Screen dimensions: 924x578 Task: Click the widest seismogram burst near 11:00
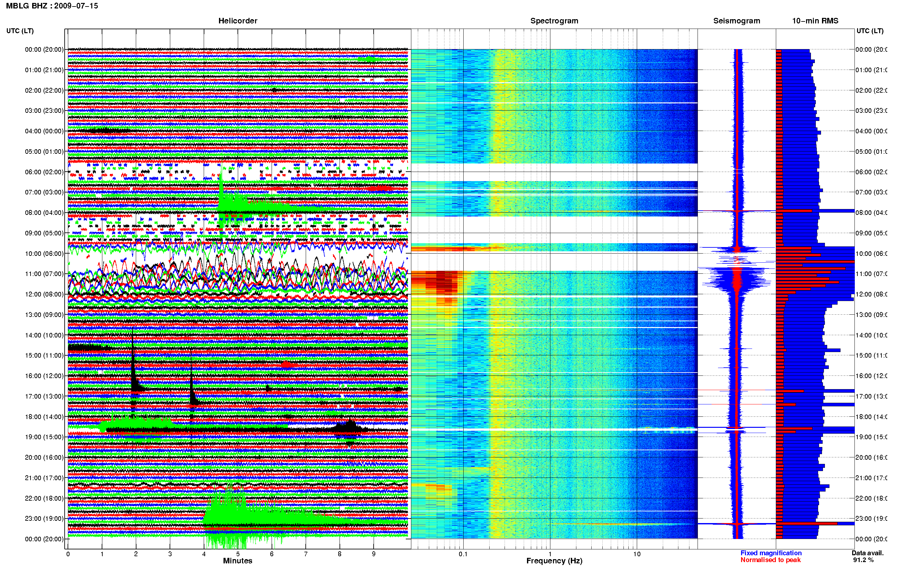point(737,281)
